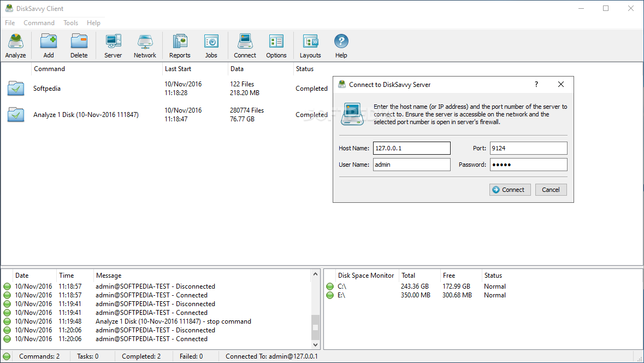Click the Port input field
644x363 pixels.
pyautogui.click(x=528, y=148)
